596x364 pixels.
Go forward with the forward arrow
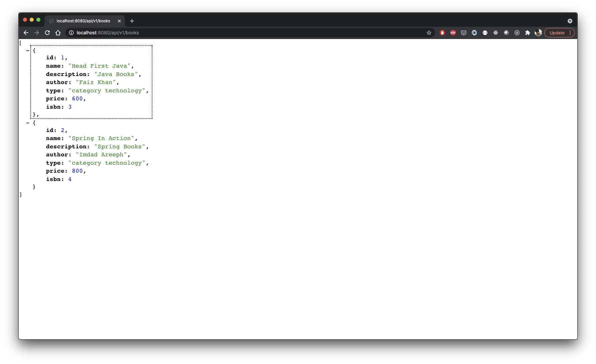37,33
